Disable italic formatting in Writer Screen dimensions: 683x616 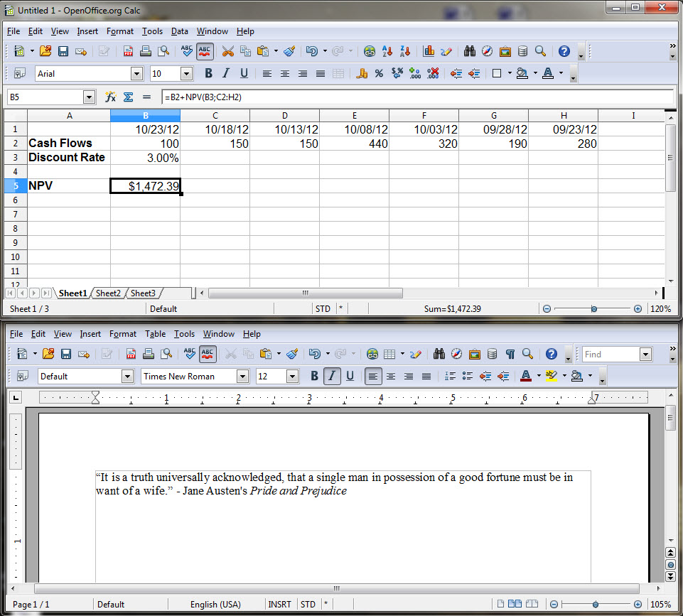[x=332, y=377]
